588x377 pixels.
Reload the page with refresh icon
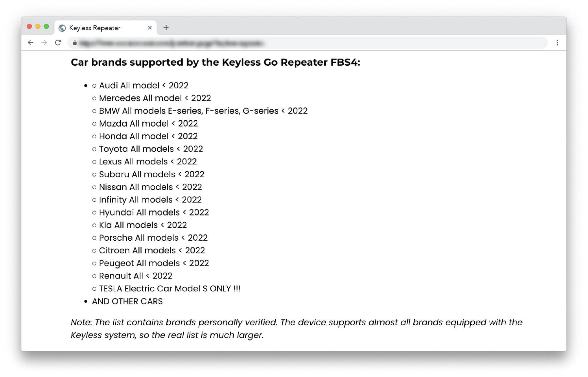tap(58, 43)
